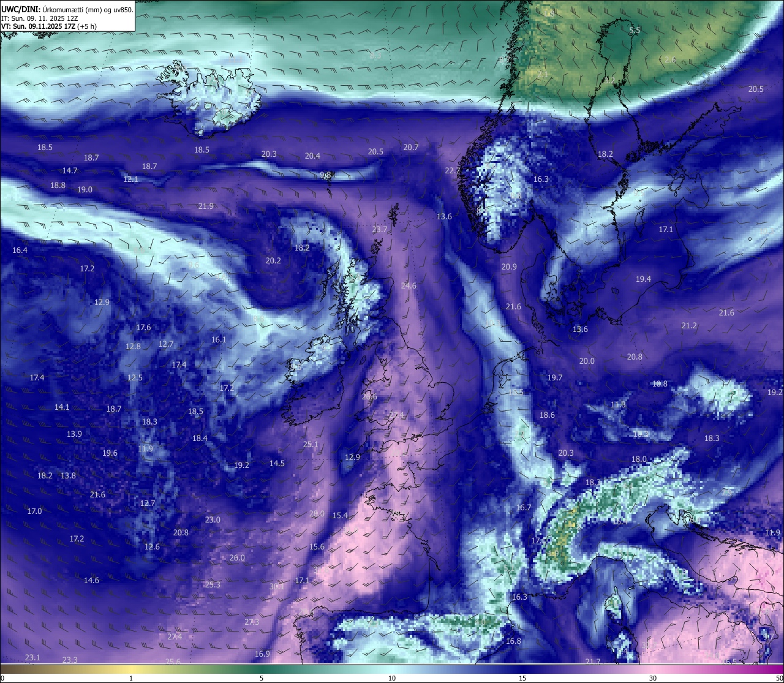Image resolution: width=784 pixels, height=683 pixels.
Task: Click the 22.7 label off Norway's coast
Action: coord(453,170)
